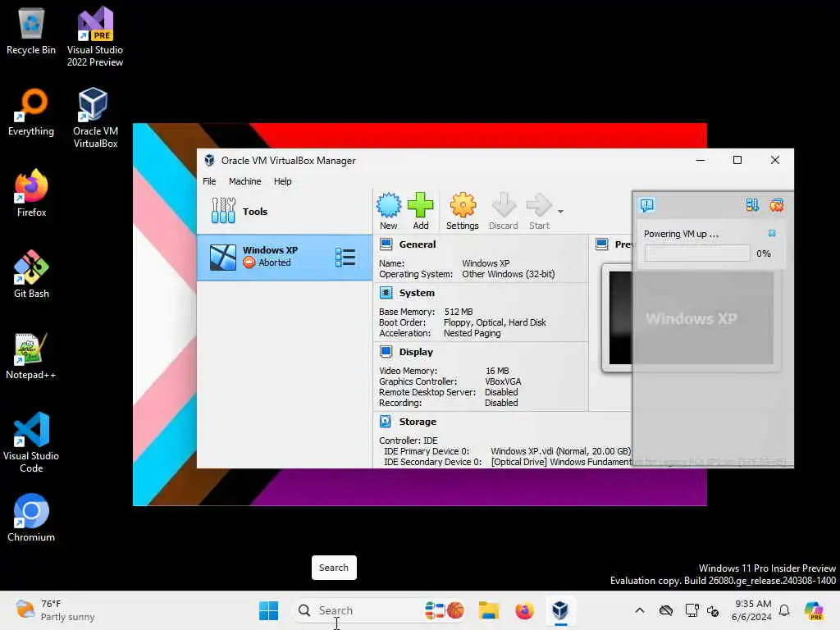
Task: Click the Preview section icon
Action: pyautogui.click(x=602, y=244)
